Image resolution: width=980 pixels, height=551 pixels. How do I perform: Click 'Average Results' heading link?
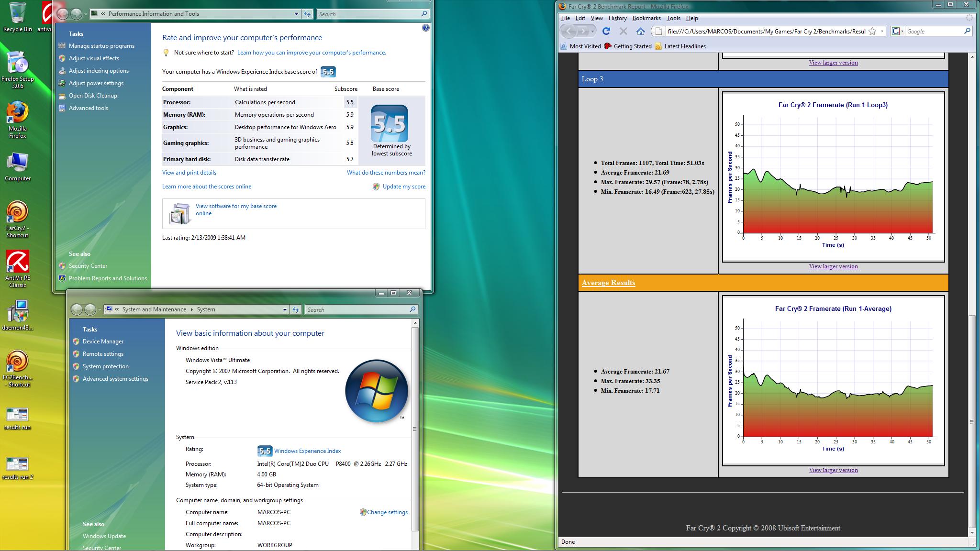pyautogui.click(x=608, y=283)
